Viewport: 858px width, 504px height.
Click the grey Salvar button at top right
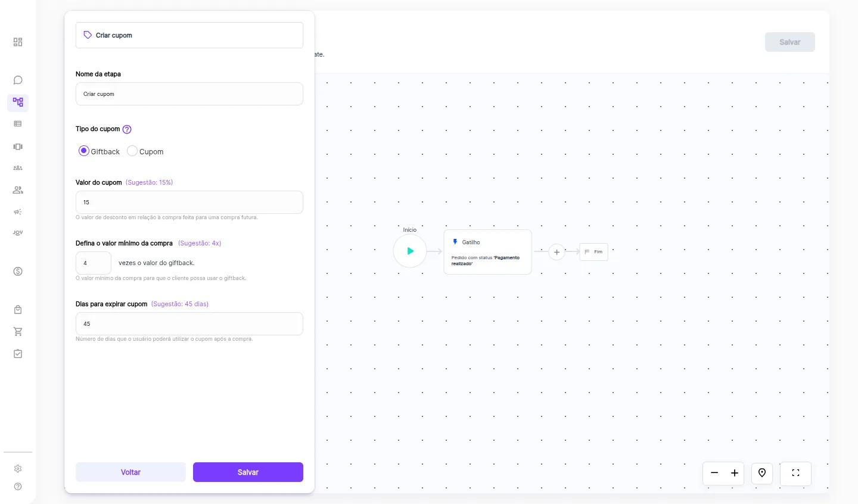[790, 42]
